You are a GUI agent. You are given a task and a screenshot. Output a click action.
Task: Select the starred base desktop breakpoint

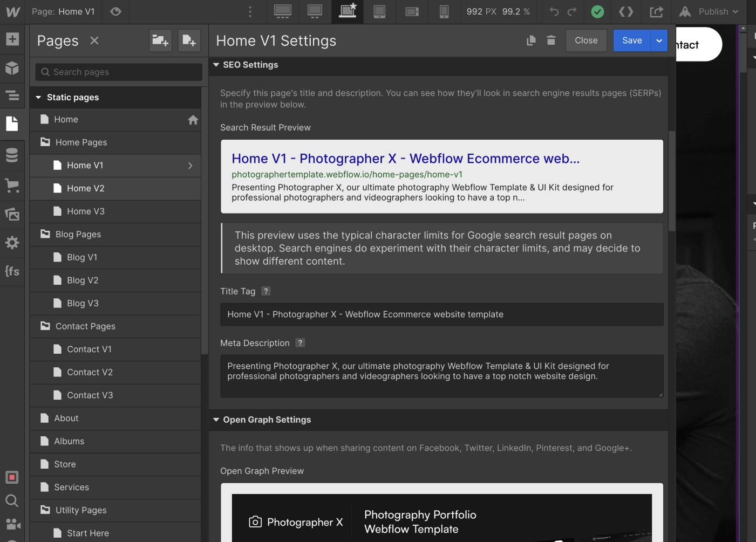point(348,11)
